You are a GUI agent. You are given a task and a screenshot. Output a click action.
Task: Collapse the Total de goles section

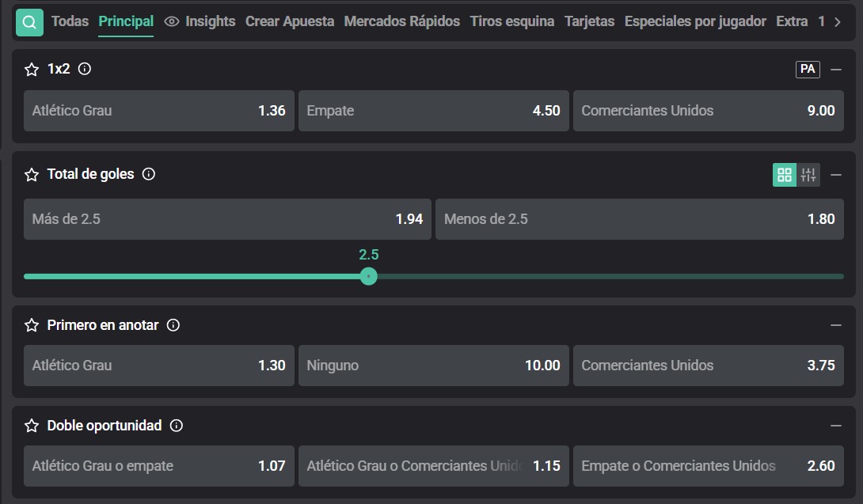point(836,175)
